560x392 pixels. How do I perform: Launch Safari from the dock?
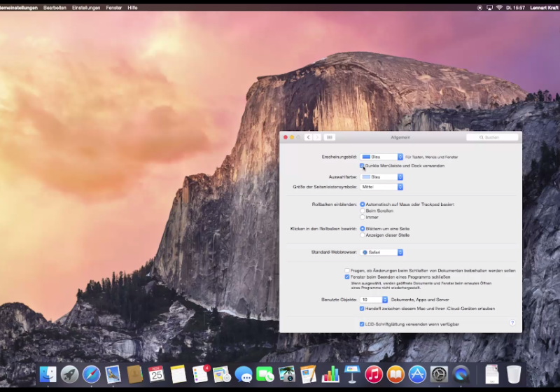(91, 374)
